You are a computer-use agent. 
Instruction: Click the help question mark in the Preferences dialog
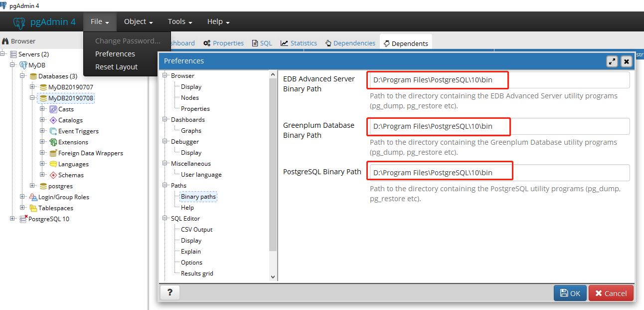[x=169, y=293]
